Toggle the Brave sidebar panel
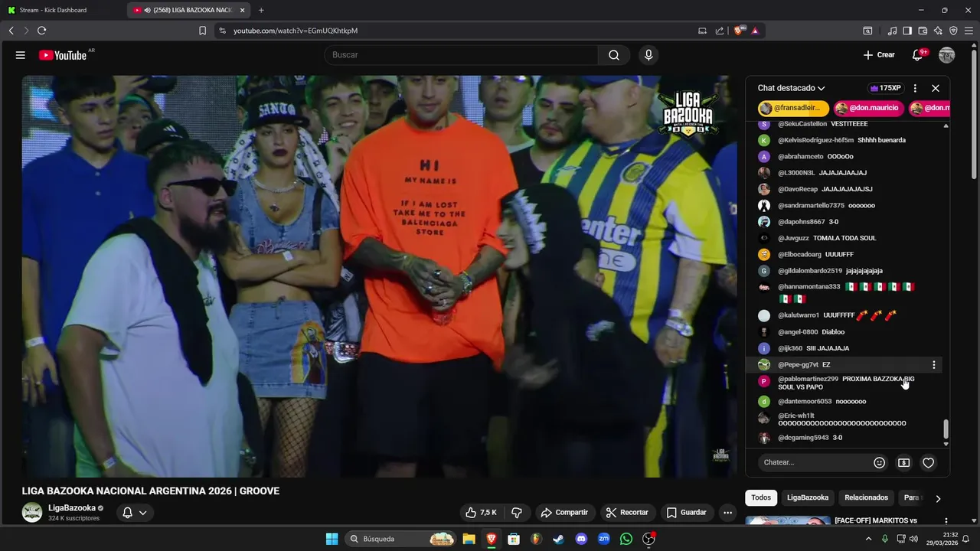This screenshot has width=980, height=551. [x=907, y=31]
